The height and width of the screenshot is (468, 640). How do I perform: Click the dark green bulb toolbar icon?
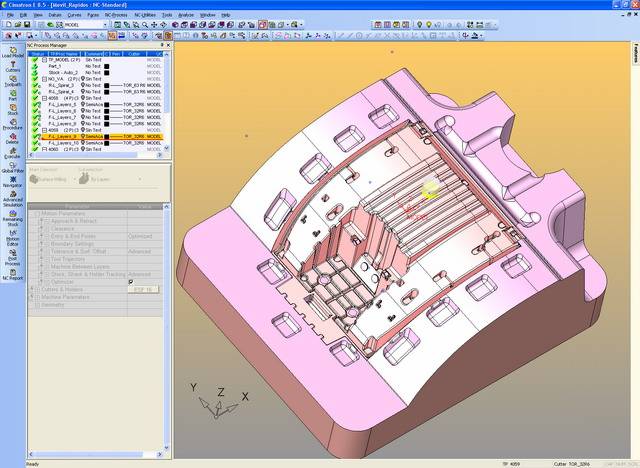pos(419,25)
